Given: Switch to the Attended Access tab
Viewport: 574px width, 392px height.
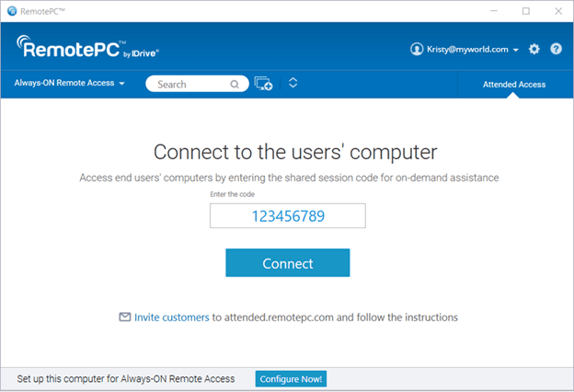Looking at the screenshot, I should pyautogui.click(x=514, y=85).
